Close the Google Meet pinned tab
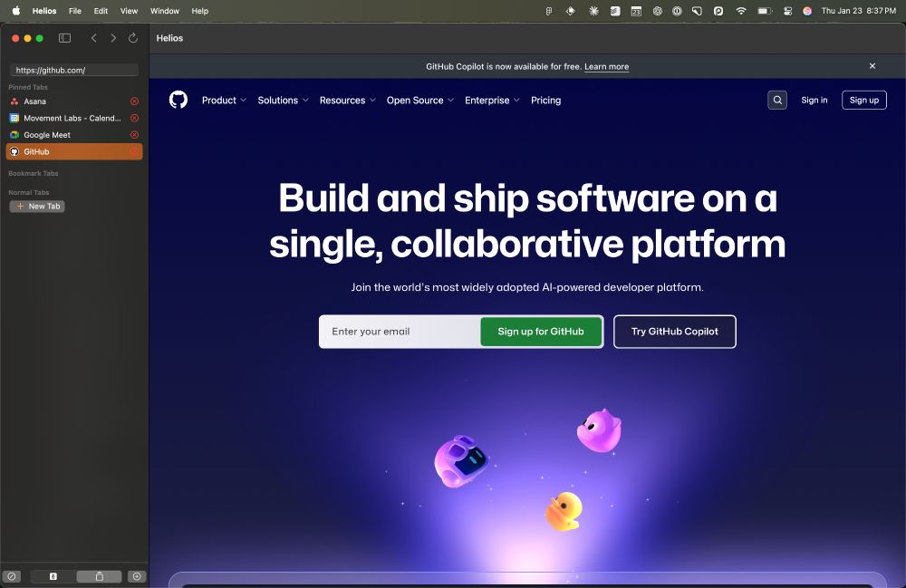The image size is (906, 588). (135, 135)
